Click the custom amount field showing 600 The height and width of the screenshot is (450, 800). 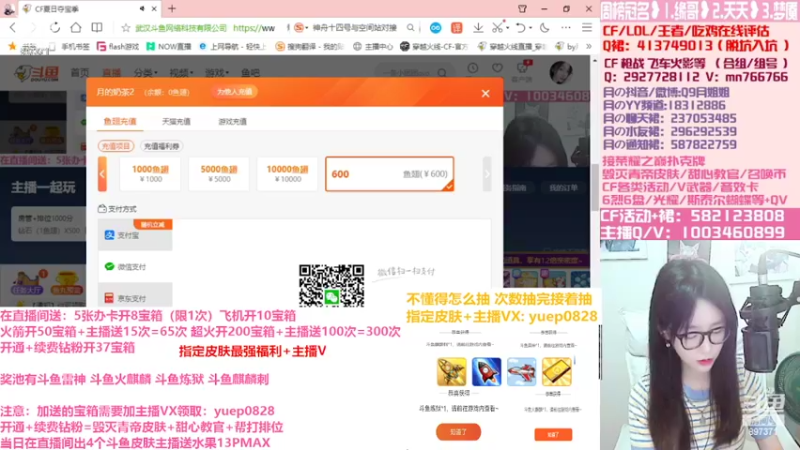point(389,174)
